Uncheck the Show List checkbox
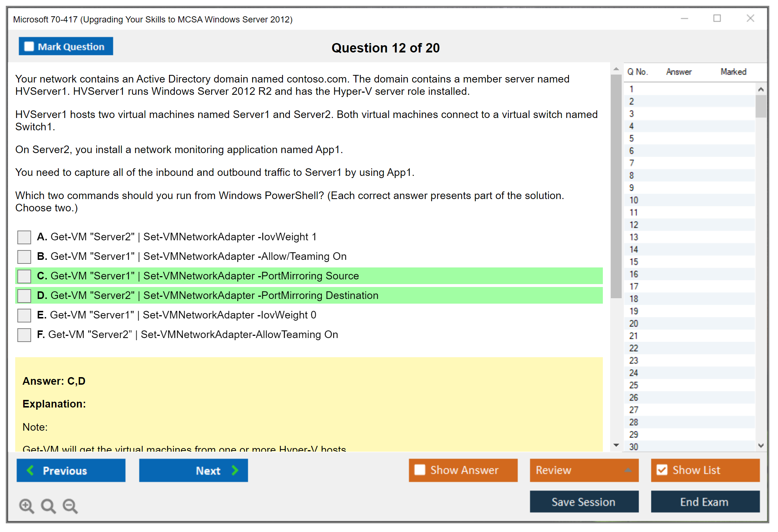Viewport: 778px width, 532px height. click(x=662, y=470)
